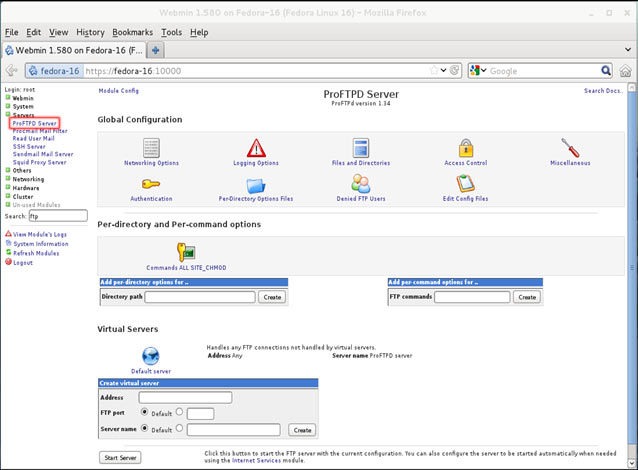
Task: Select the Webmin 1.580 on Fedora-16 tab
Action: (74, 50)
